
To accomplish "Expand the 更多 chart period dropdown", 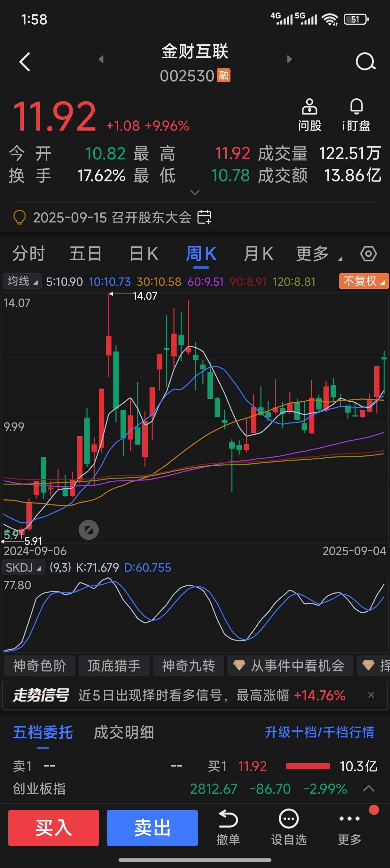I will click(x=319, y=254).
